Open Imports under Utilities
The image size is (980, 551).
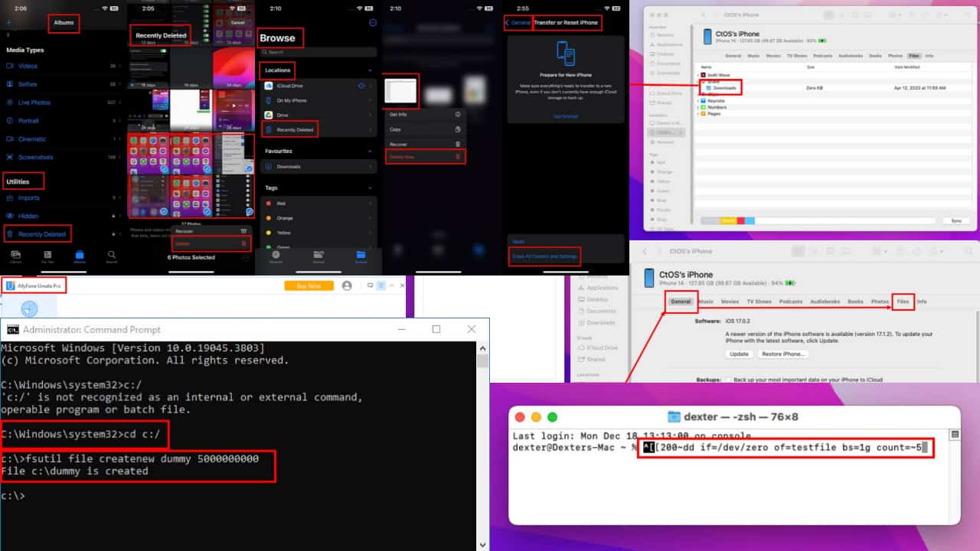tap(62, 198)
